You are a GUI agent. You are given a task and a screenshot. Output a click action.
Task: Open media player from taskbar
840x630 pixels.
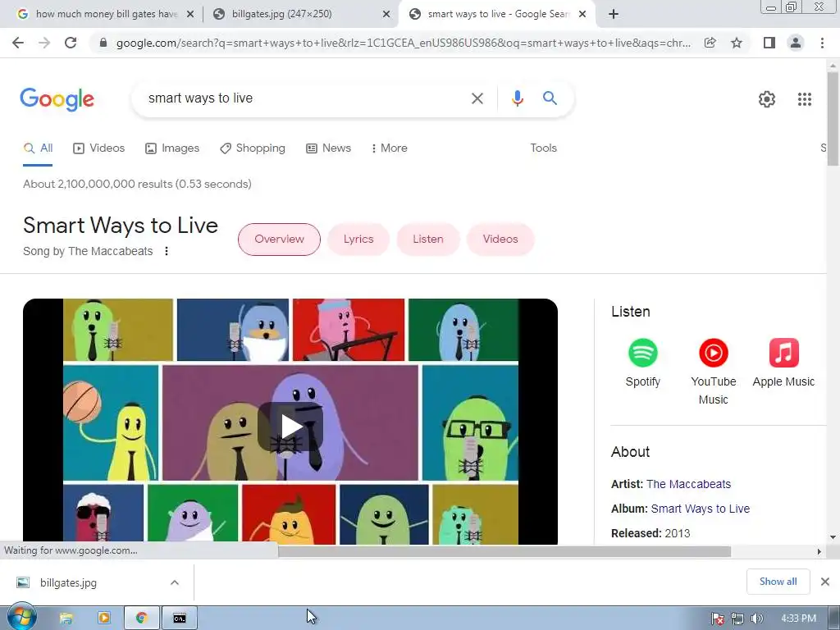[104, 619]
